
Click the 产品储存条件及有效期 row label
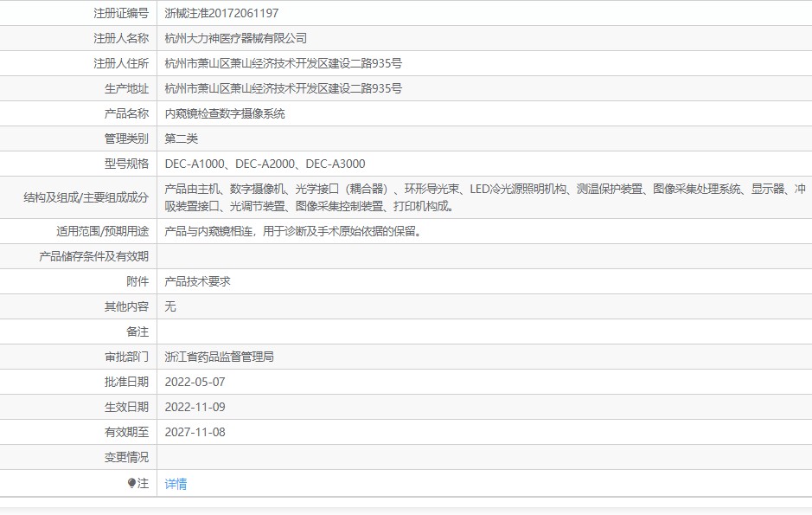click(x=93, y=256)
